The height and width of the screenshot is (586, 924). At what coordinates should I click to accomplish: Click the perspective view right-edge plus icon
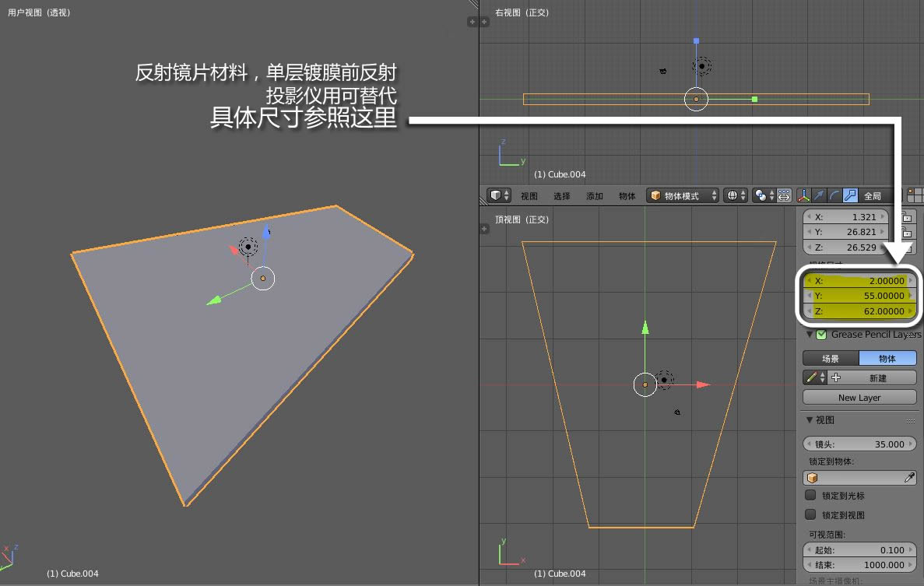pos(472,22)
